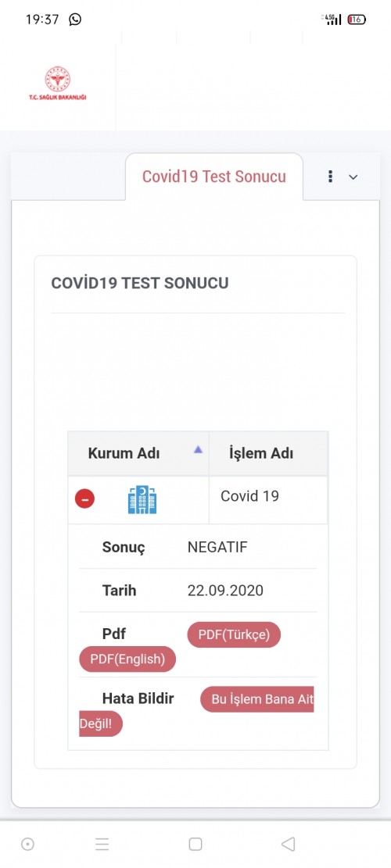Open the three-dot options menu
This screenshot has width=391, height=868.
coord(331,177)
